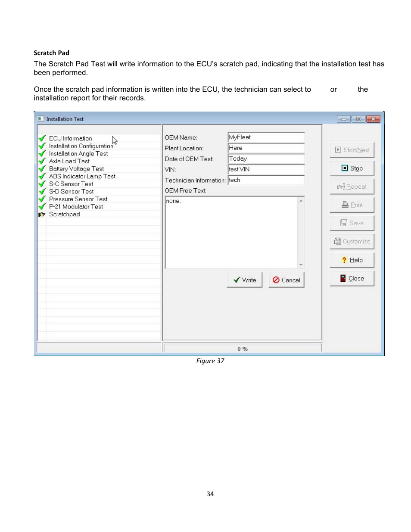Screen dimensions: 411x532
Task: Click the printer icon
Action: coord(345,205)
